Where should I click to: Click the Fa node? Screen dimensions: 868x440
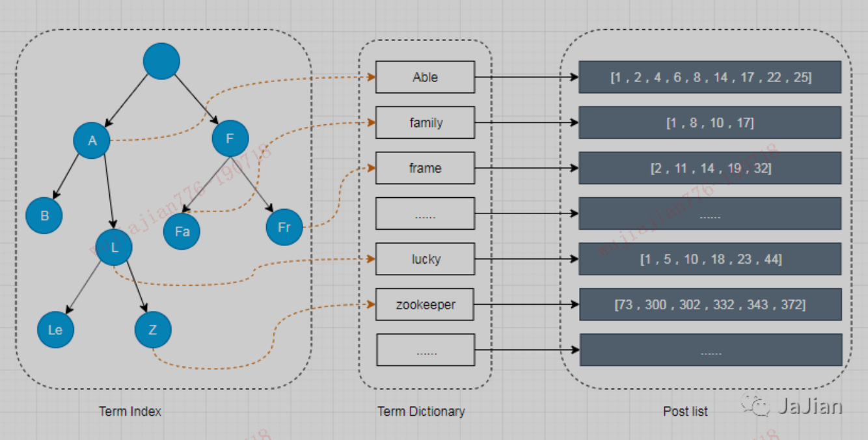182,231
